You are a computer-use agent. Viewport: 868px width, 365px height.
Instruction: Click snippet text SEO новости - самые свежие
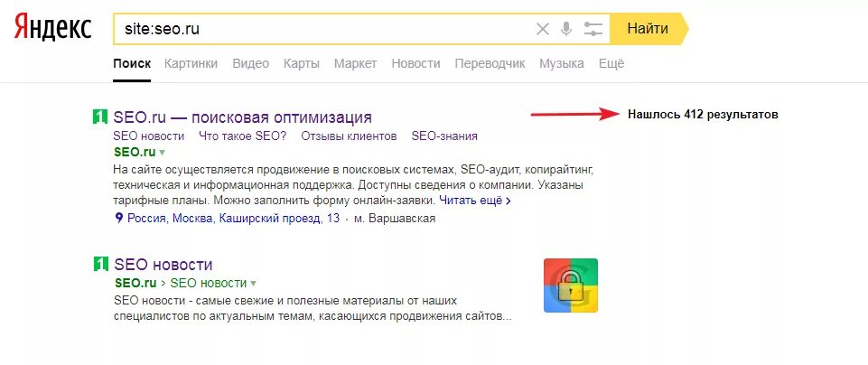(x=313, y=309)
